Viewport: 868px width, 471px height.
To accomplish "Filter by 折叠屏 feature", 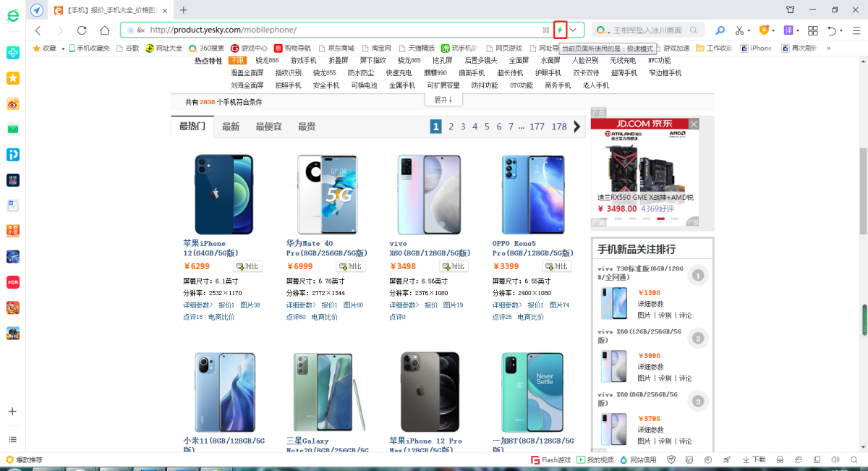I will (339, 61).
